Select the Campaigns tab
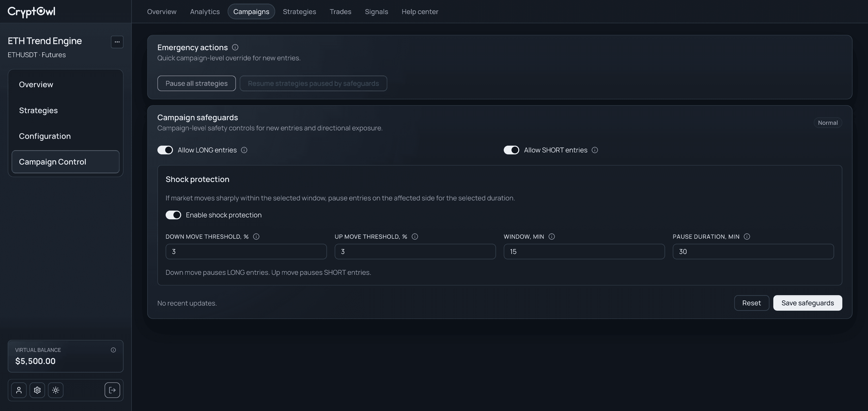This screenshot has height=411, width=868. tap(251, 11)
